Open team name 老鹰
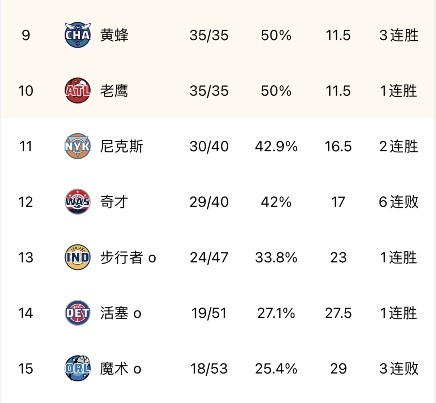The width and height of the screenshot is (436, 403). (x=114, y=91)
